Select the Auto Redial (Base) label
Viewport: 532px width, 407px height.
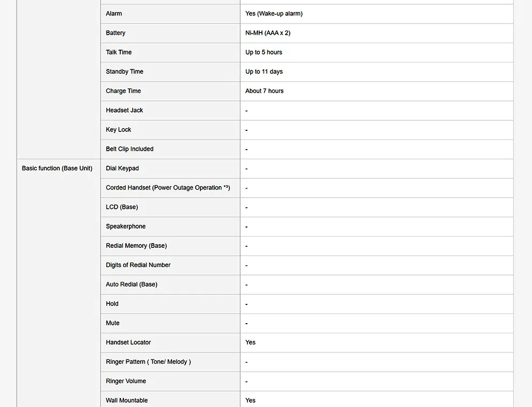click(x=132, y=284)
